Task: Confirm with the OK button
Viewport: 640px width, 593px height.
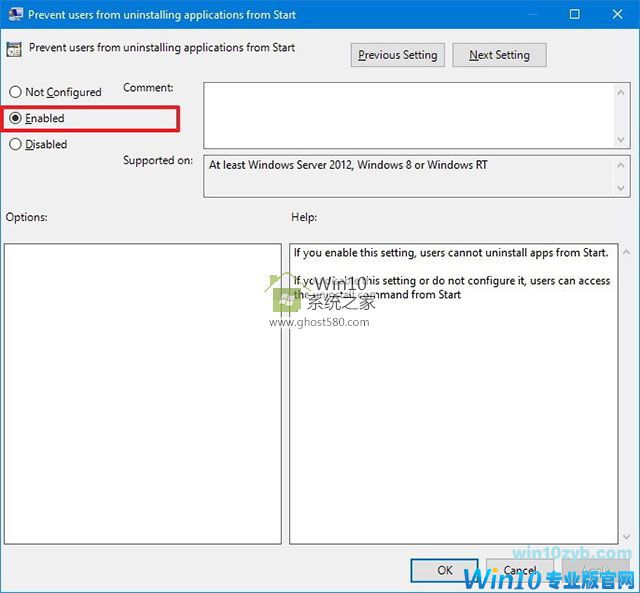Action: point(444,570)
